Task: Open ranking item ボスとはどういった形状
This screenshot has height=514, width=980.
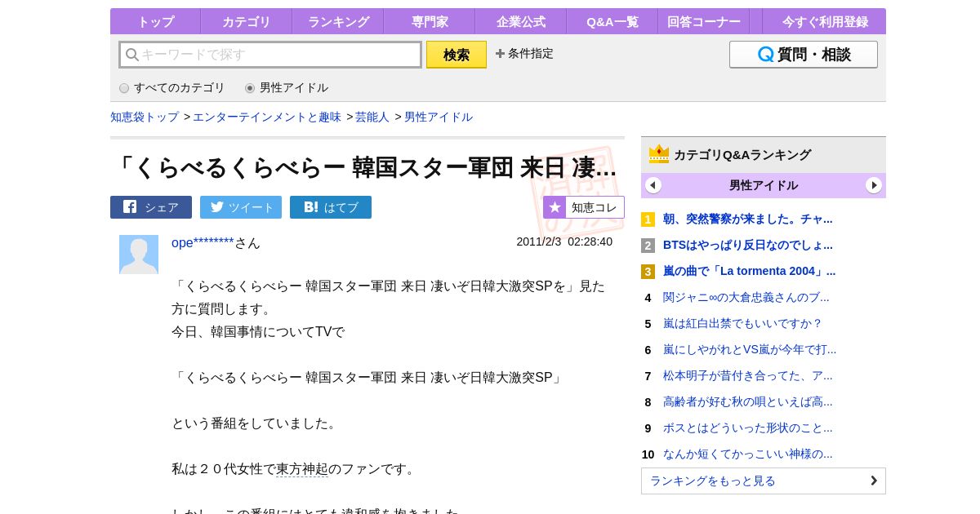Action: click(748, 428)
